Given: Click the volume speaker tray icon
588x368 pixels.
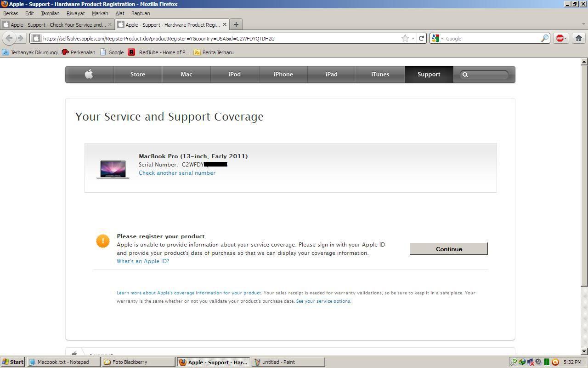Looking at the screenshot, I should 538,362.
